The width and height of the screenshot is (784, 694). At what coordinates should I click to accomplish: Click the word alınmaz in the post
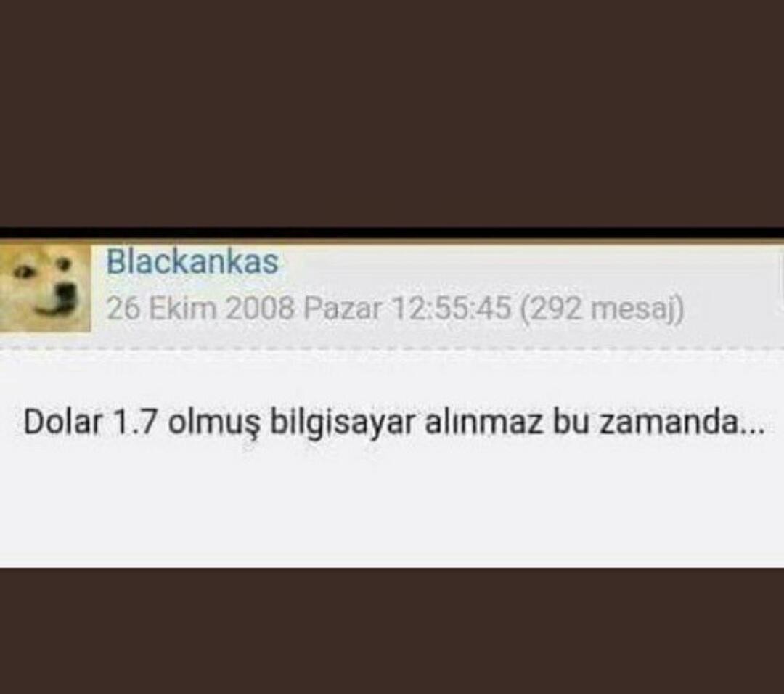(x=484, y=422)
